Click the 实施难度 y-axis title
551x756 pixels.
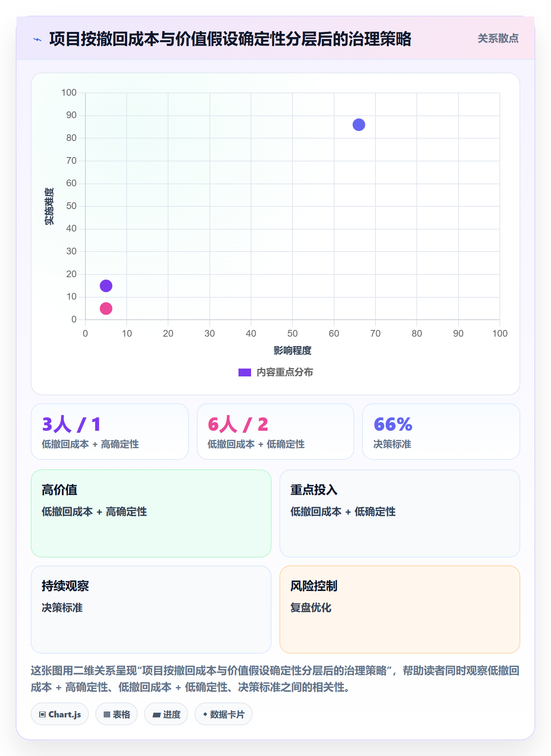point(49,206)
